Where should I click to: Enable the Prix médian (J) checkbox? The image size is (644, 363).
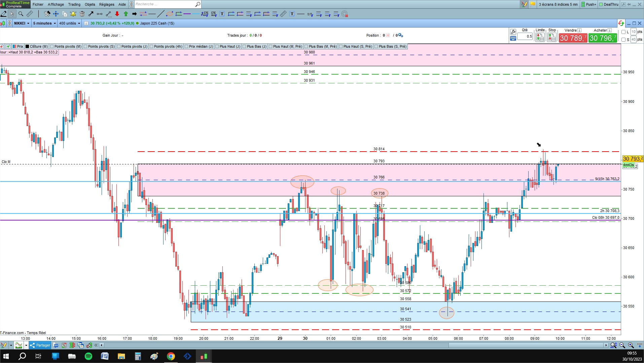tap(187, 46)
